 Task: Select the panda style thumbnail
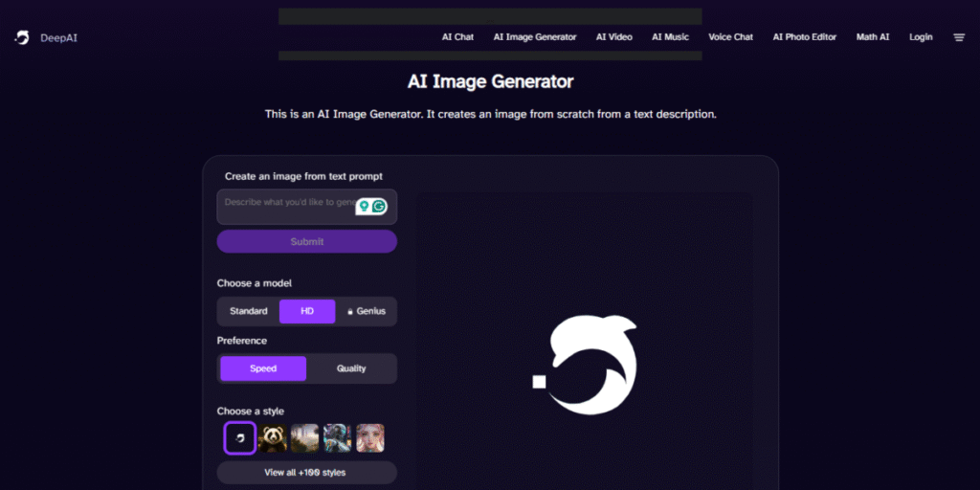(x=273, y=438)
